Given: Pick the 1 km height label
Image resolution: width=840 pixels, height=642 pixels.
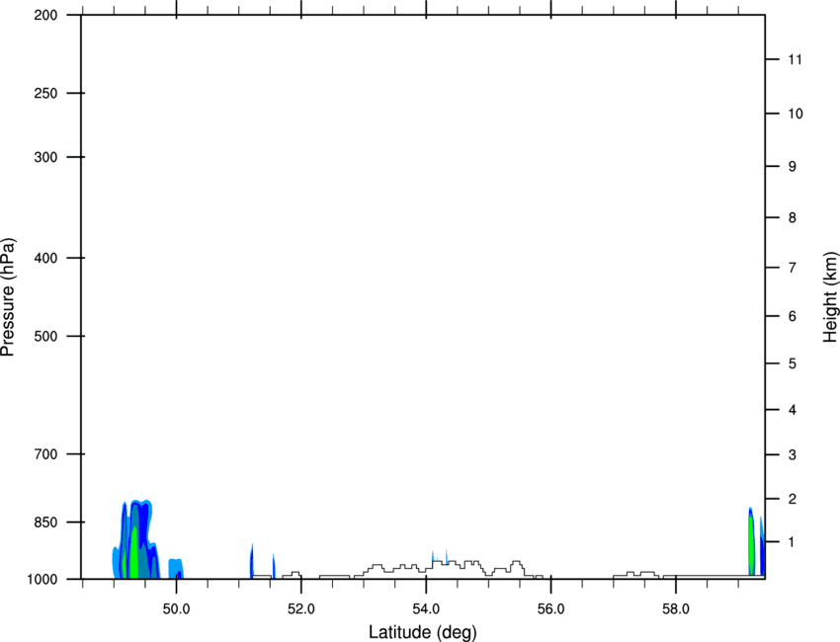Looking at the screenshot, I should point(793,542).
